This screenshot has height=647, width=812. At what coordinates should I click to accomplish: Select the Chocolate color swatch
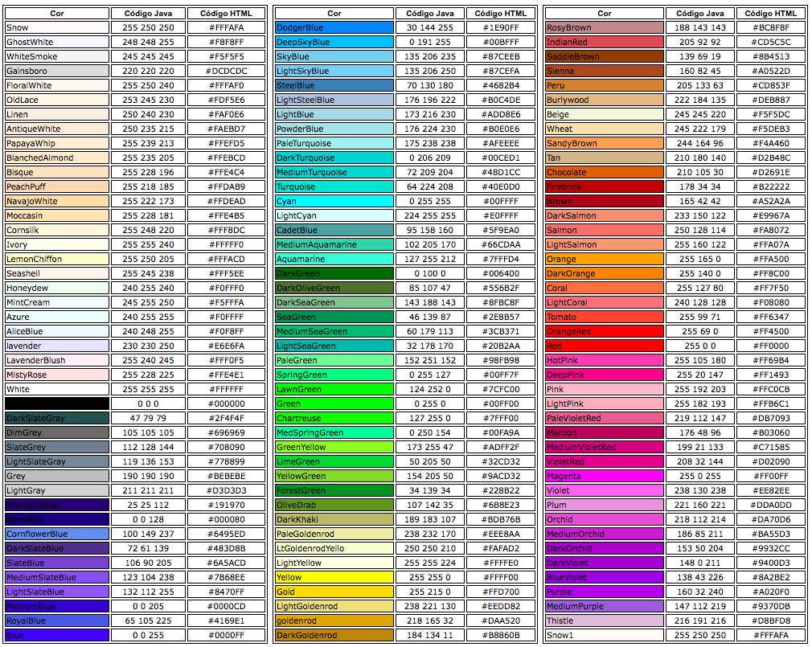[x=607, y=172]
